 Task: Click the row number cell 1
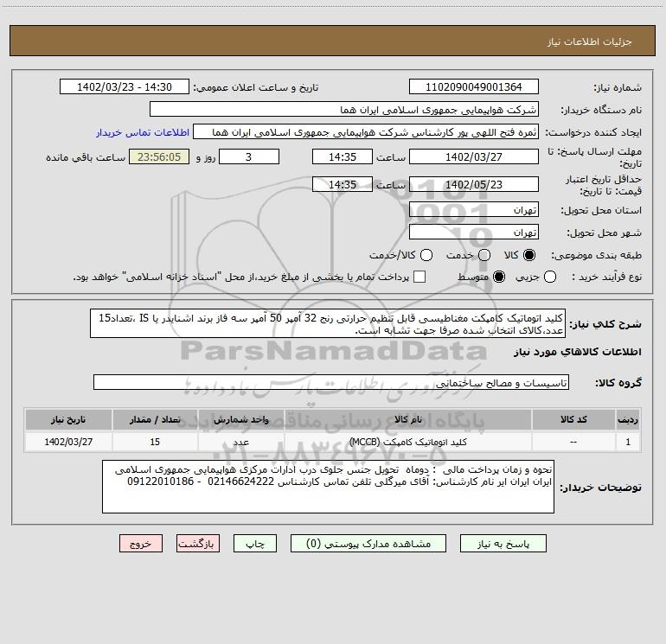coord(628,442)
